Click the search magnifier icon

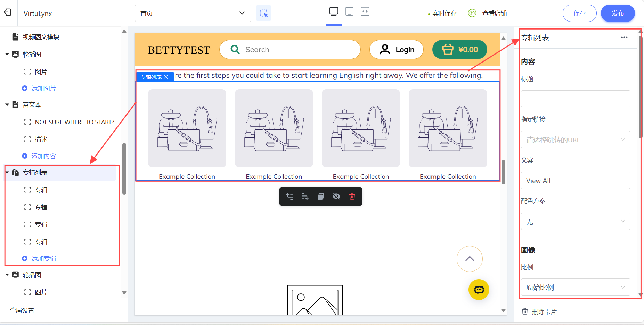(x=235, y=50)
